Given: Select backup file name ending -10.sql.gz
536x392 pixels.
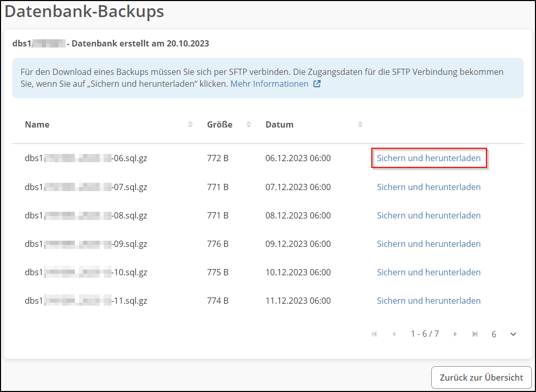Looking at the screenshot, I should coord(86,272).
